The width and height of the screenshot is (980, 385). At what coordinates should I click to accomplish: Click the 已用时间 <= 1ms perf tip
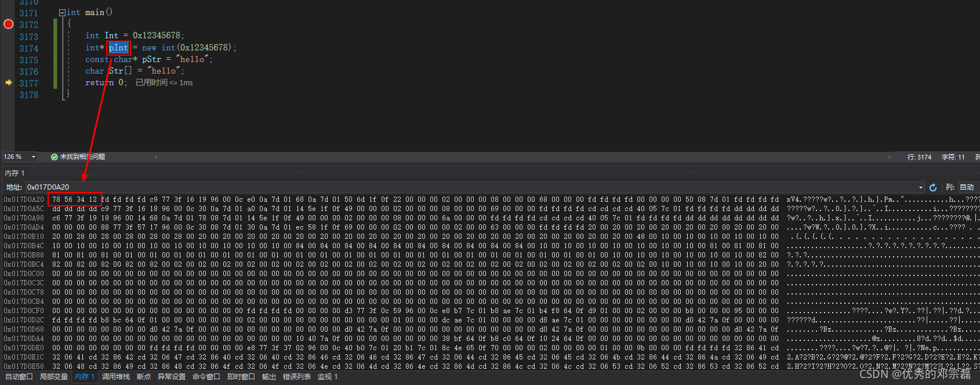coord(164,83)
